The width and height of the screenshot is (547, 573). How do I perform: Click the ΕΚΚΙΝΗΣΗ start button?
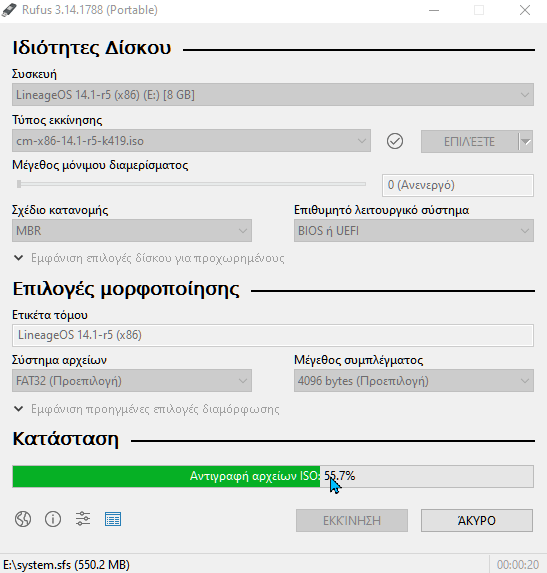click(352, 520)
